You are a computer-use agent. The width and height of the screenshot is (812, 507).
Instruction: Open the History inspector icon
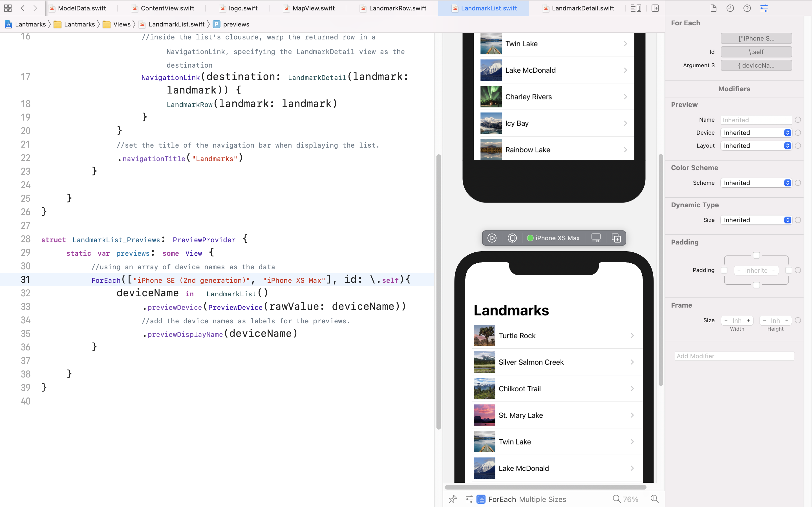click(730, 8)
